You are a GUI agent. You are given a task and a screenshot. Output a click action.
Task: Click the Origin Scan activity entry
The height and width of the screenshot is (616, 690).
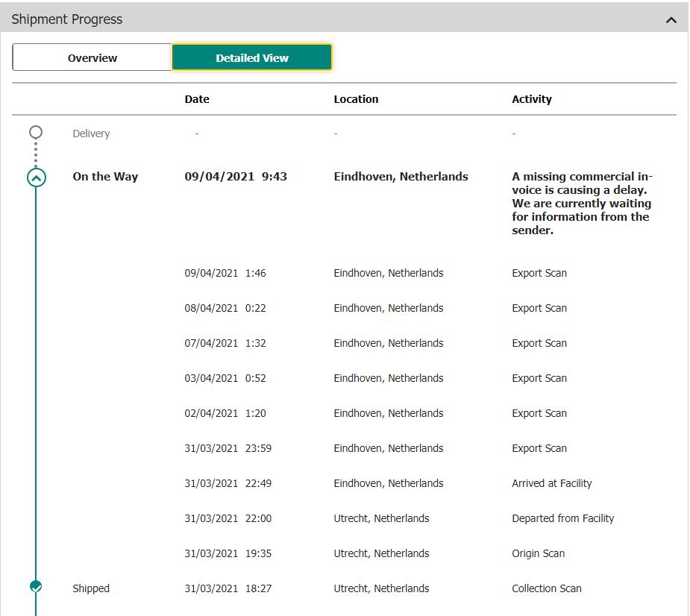tap(539, 553)
